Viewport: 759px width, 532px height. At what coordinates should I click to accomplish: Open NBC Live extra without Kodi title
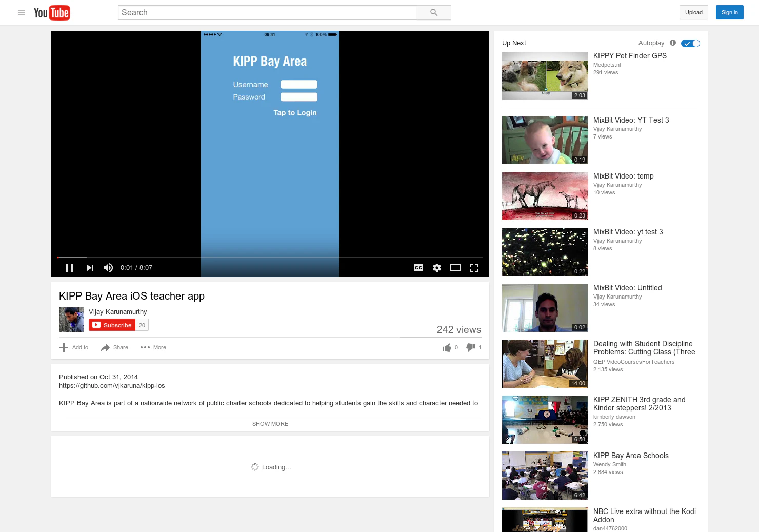645,516
